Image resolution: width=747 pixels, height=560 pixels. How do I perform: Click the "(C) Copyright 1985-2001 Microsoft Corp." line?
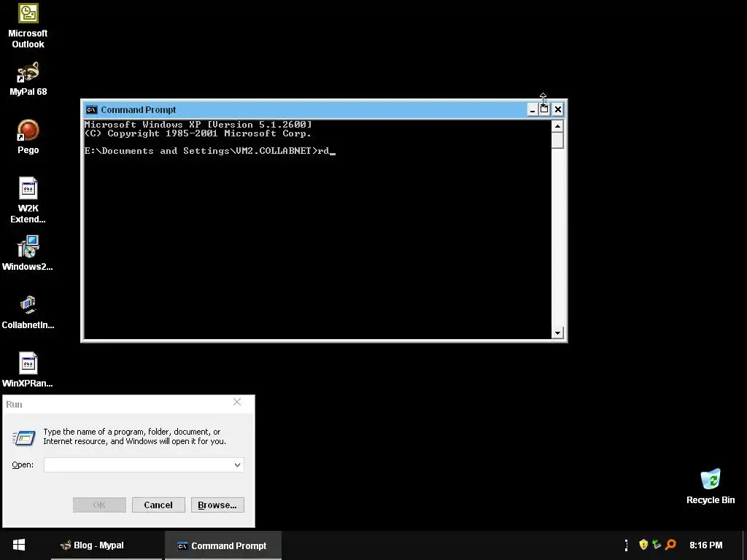tap(198, 133)
